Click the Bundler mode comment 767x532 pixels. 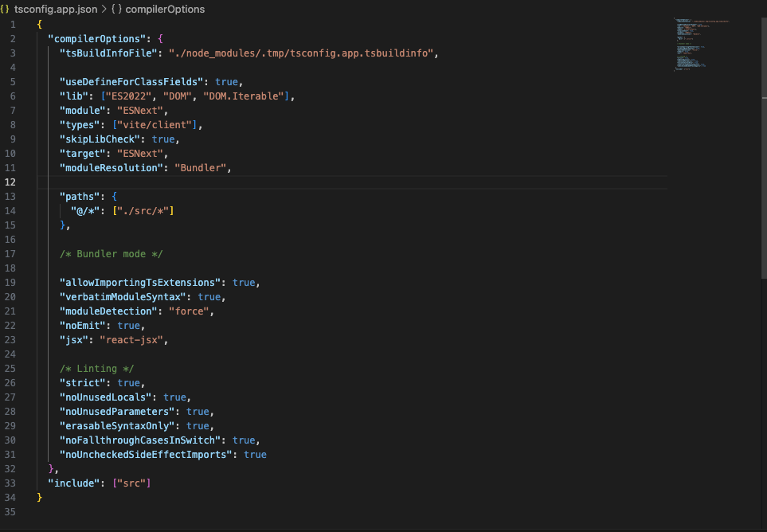pos(111,254)
